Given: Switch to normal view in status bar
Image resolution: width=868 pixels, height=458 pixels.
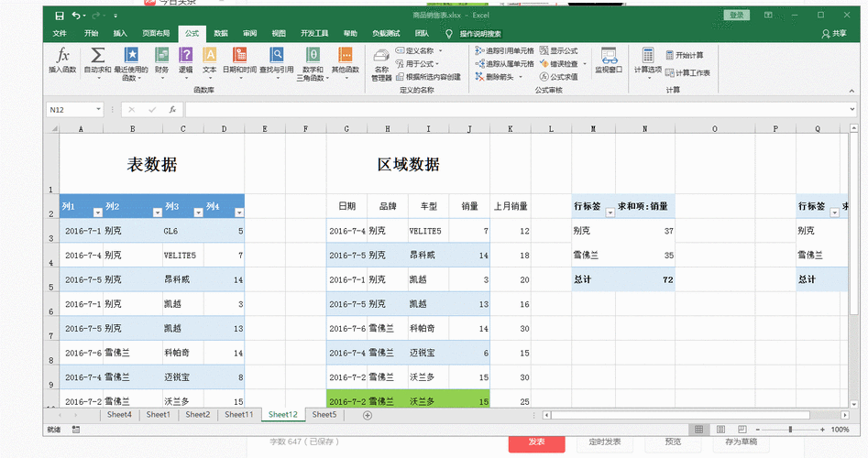Looking at the screenshot, I should [x=699, y=430].
